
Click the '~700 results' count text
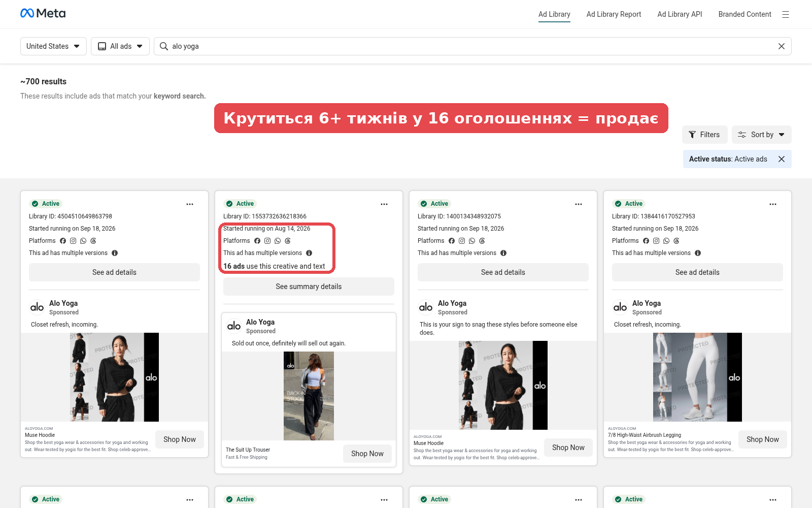(x=43, y=81)
